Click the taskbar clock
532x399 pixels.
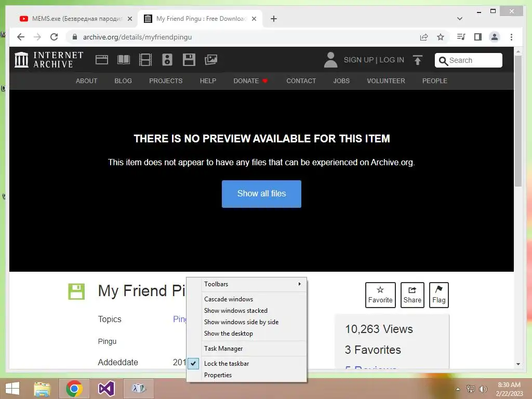509,389
